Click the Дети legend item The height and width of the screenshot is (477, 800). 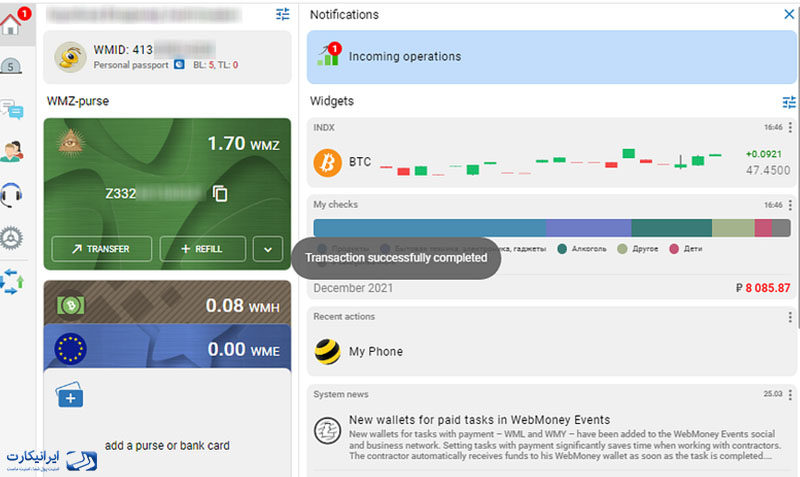[x=686, y=249]
